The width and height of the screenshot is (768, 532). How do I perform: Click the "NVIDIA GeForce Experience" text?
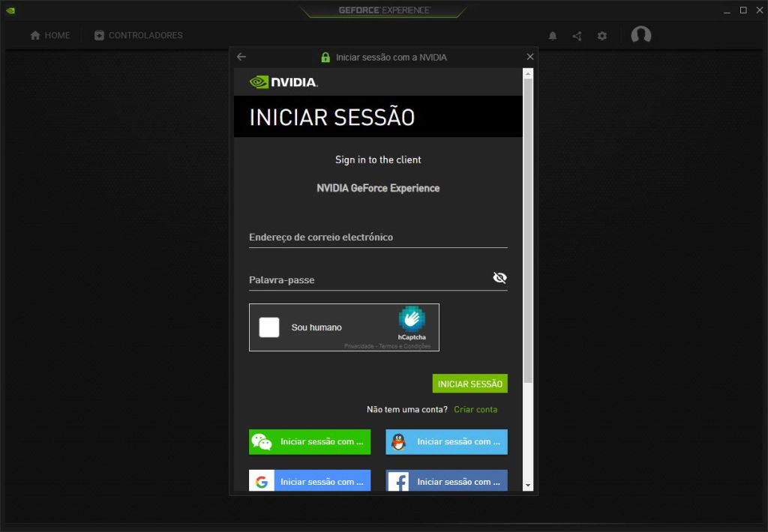[378, 188]
